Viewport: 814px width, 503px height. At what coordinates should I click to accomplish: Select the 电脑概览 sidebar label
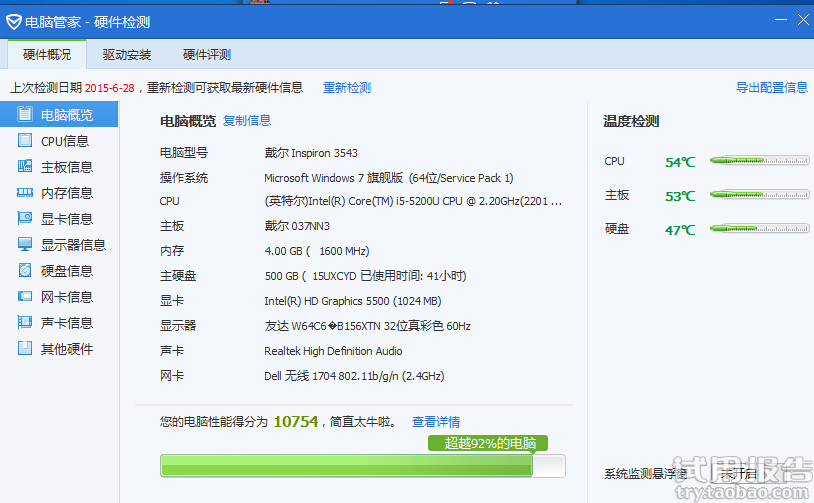coord(67,115)
